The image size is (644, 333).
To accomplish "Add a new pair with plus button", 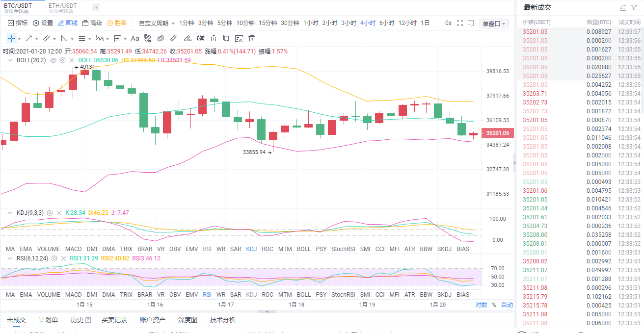I will pos(96,7).
